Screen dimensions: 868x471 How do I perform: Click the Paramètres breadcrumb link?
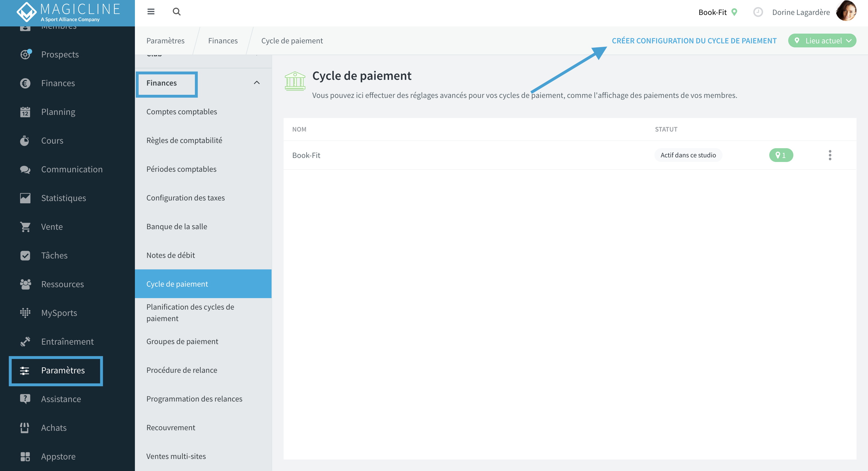tap(165, 40)
